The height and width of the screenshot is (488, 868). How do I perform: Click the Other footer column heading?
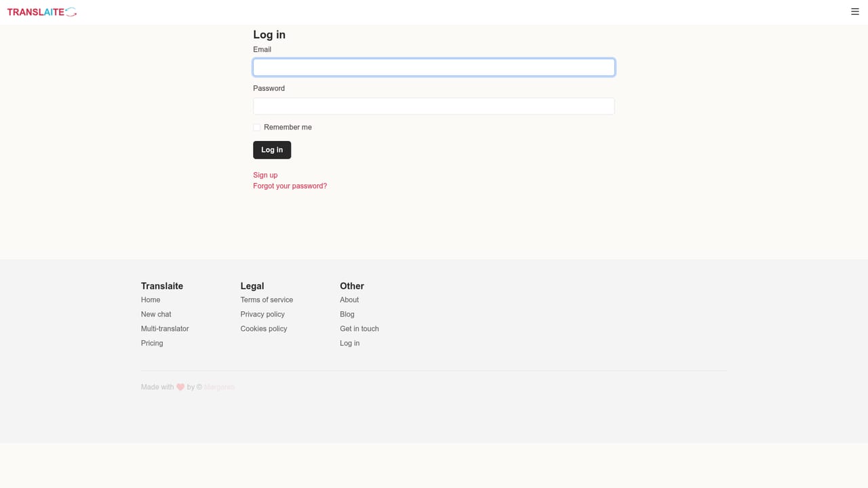pos(352,286)
